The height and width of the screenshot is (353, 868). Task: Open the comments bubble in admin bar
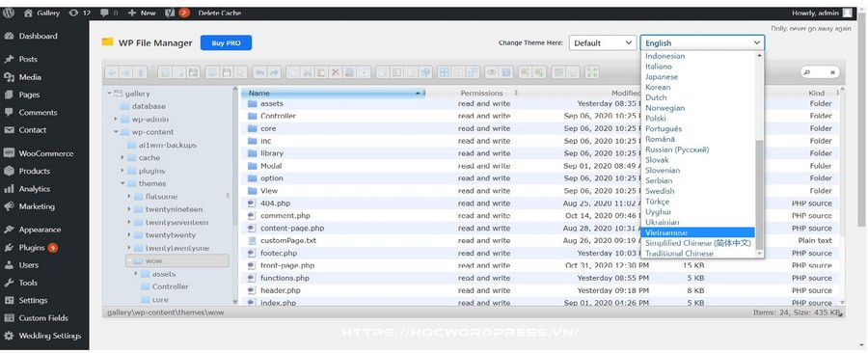[x=109, y=13]
